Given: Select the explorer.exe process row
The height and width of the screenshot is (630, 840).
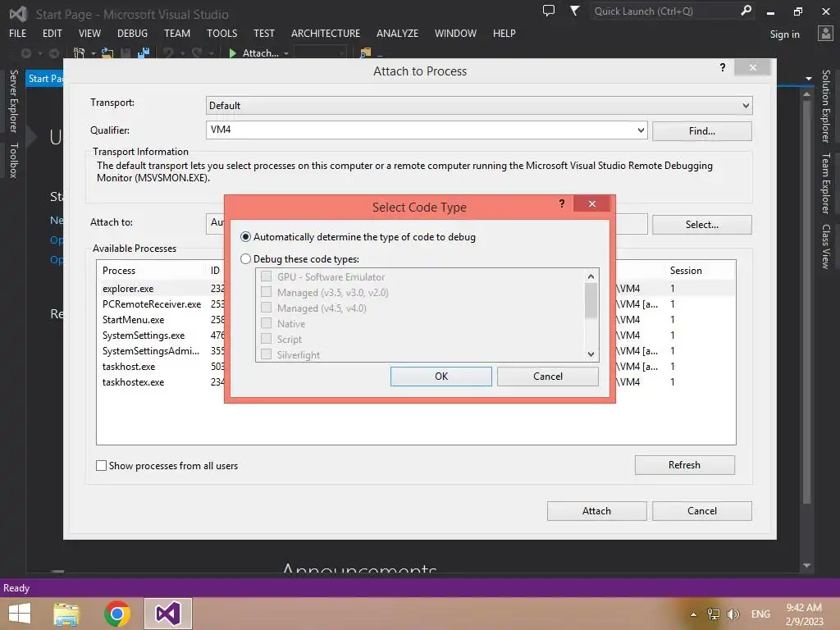Looking at the screenshot, I should point(415,288).
